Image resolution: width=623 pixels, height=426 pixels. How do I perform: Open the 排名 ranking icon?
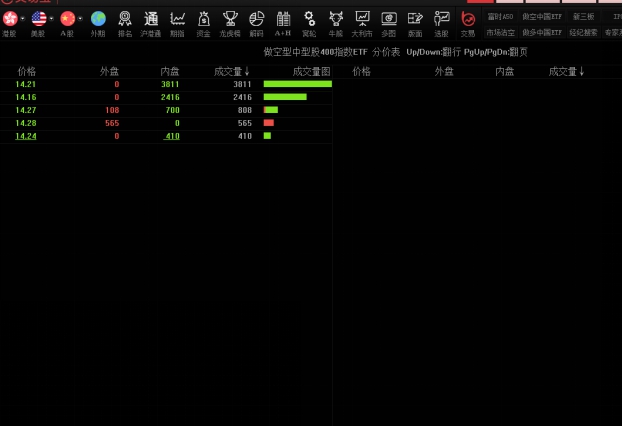[x=125, y=20]
